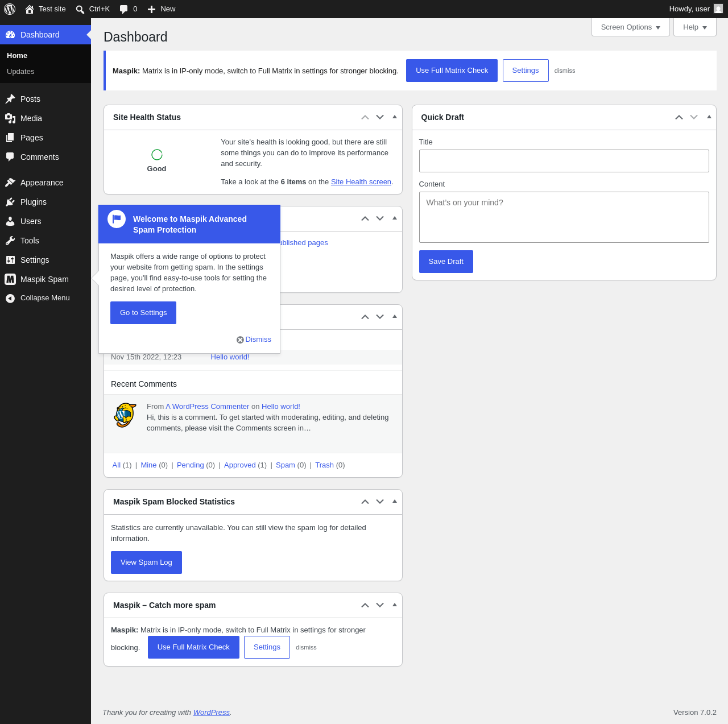Collapse the Maspik – Catch more spam panel
Image resolution: width=728 pixels, height=724 pixels.
(395, 605)
